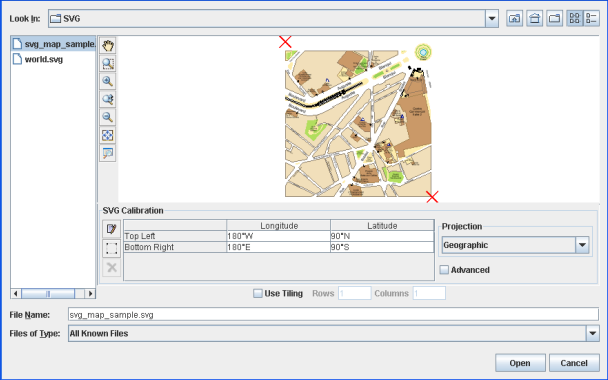
Task: Enable the Advanced checkbox
Action: pos(444,269)
